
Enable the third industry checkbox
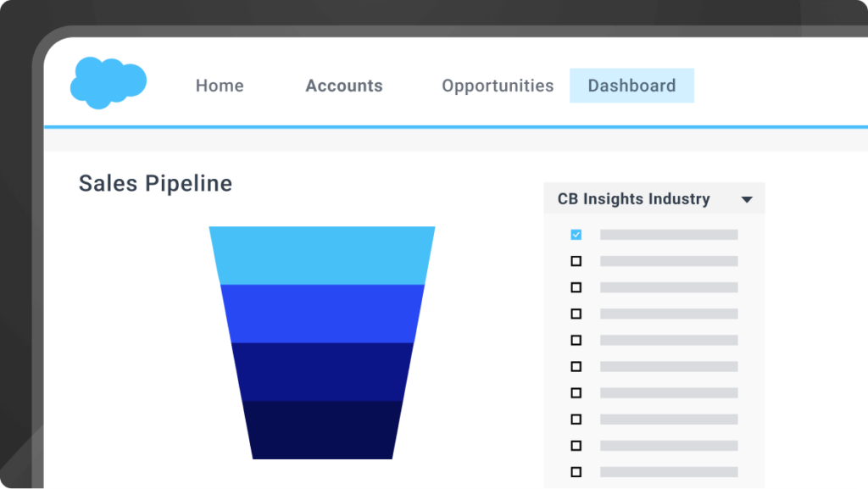[576, 287]
